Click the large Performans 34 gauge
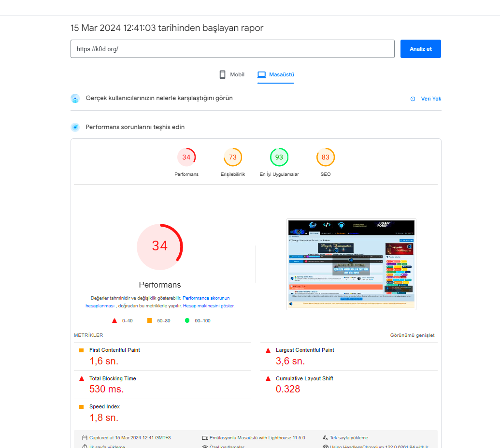The image size is (500, 448). click(160, 246)
